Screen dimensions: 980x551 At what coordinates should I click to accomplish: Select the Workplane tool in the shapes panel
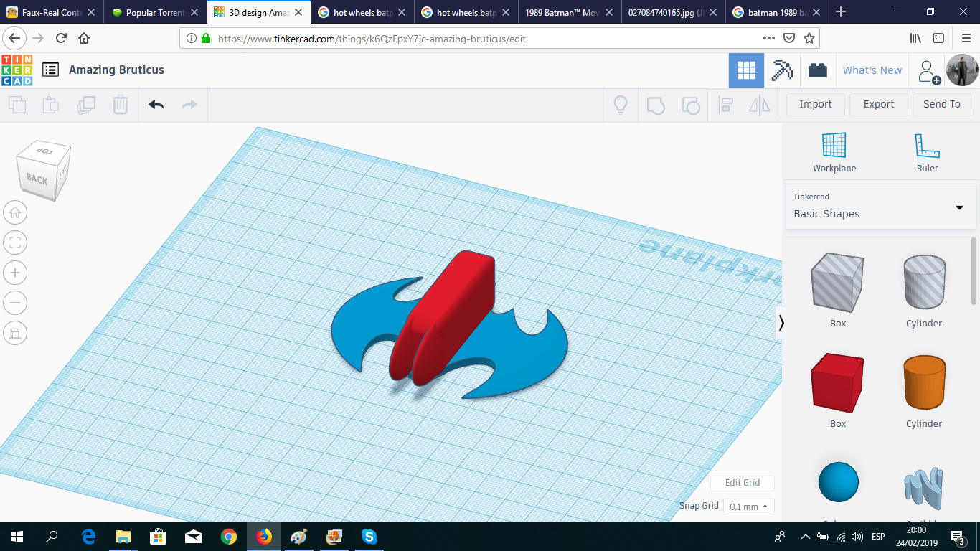click(x=834, y=151)
